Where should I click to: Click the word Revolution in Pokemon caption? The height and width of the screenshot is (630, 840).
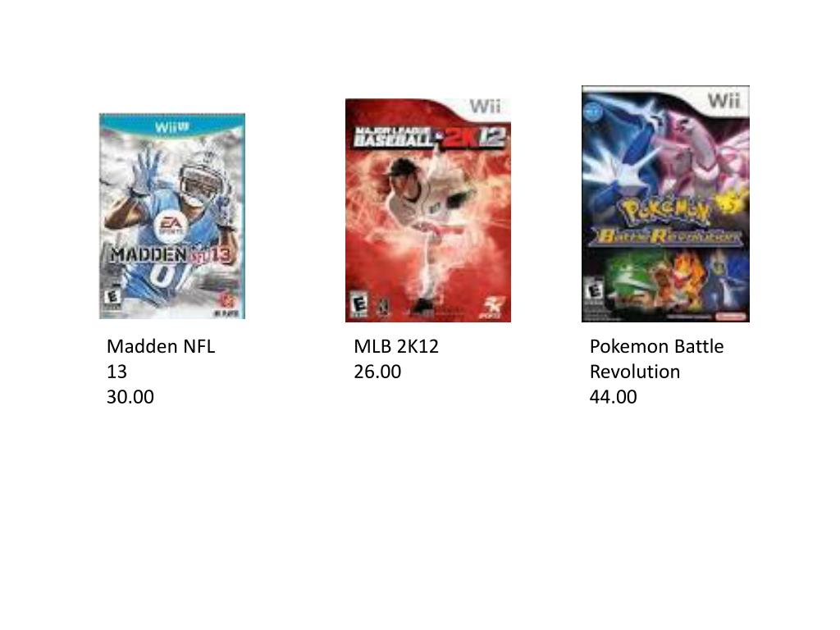pyautogui.click(x=635, y=372)
